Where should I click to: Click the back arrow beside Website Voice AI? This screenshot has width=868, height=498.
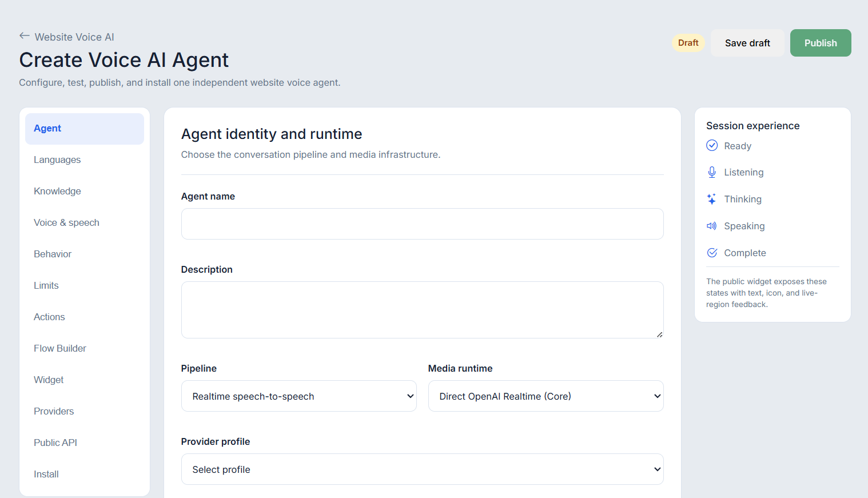24,36
